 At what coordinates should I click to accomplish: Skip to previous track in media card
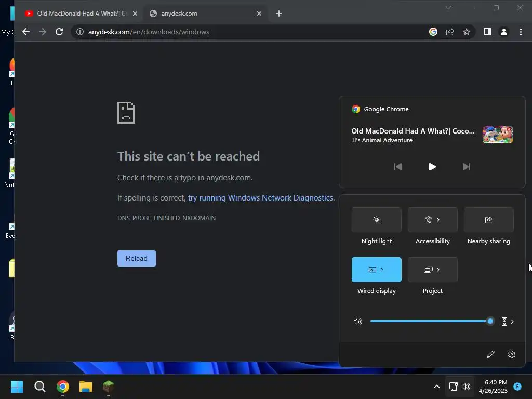pyautogui.click(x=397, y=167)
